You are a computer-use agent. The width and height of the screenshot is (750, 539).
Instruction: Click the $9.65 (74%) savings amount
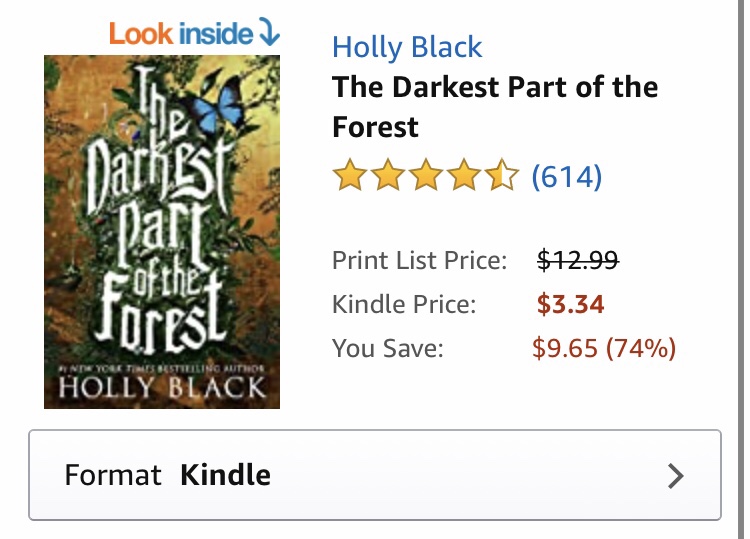[x=604, y=348]
